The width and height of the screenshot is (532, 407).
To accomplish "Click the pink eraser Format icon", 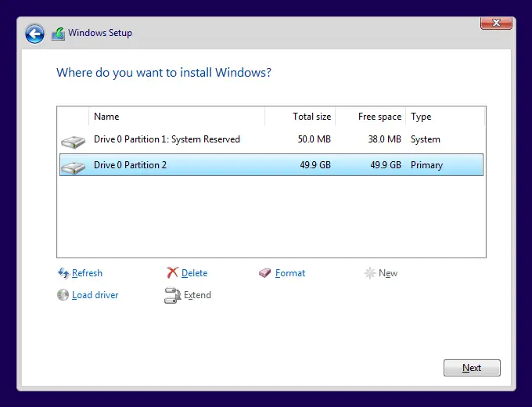I will [x=264, y=272].
